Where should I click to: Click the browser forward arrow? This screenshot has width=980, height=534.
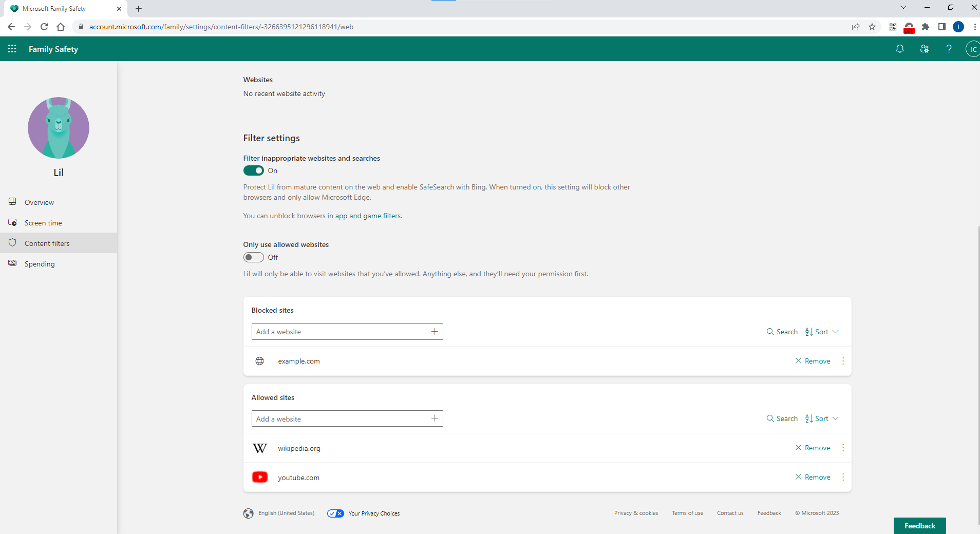(x=28, y=27)
